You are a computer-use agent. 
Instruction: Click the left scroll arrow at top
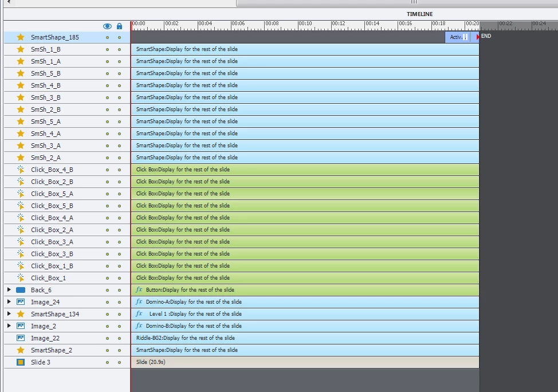coord(9,2)
